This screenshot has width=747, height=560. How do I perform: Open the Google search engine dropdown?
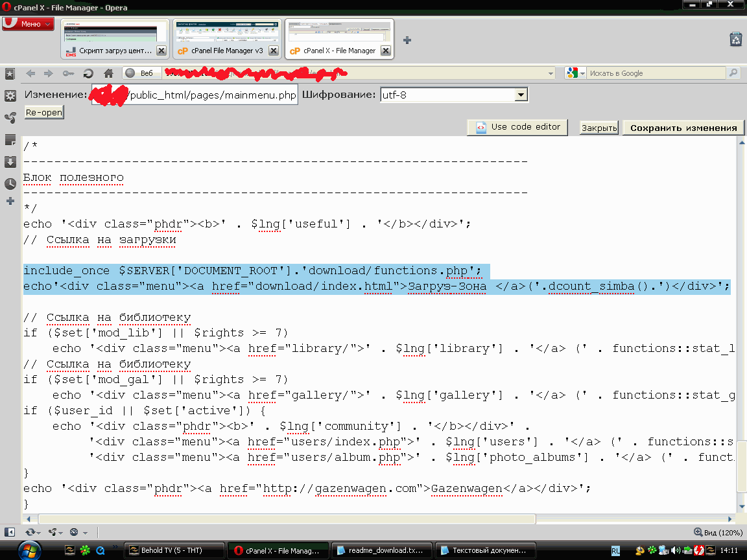[x=575, y=73]
